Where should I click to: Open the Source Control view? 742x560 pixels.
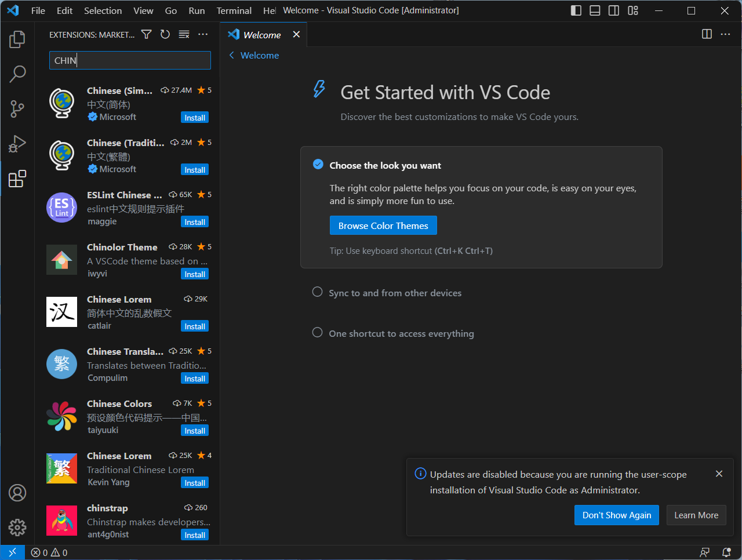[17, 108]
